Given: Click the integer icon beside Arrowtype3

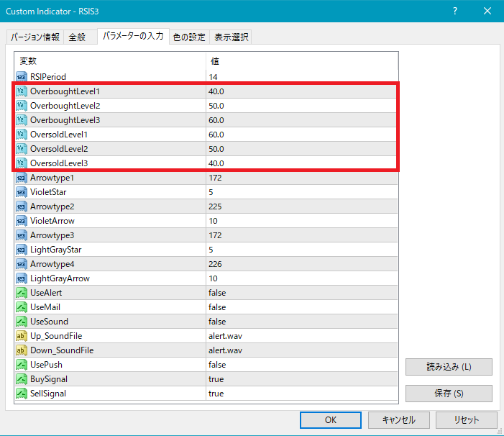Looking at the screenshot, I should coord(22,235).
